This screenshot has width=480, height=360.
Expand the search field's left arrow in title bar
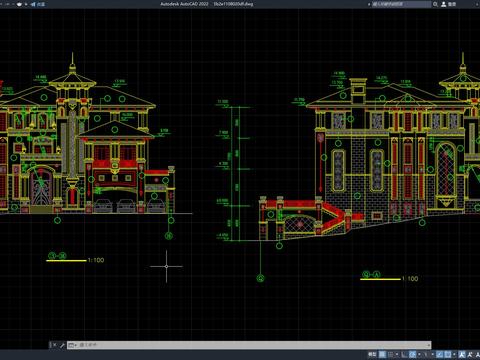click(369, 4)
